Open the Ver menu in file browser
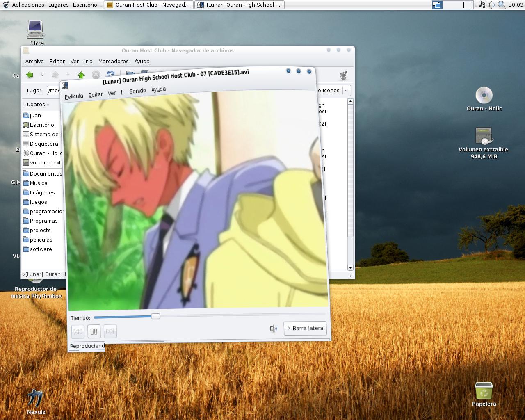The height and width of the screenshot is (420, 525). pos(74,61)
